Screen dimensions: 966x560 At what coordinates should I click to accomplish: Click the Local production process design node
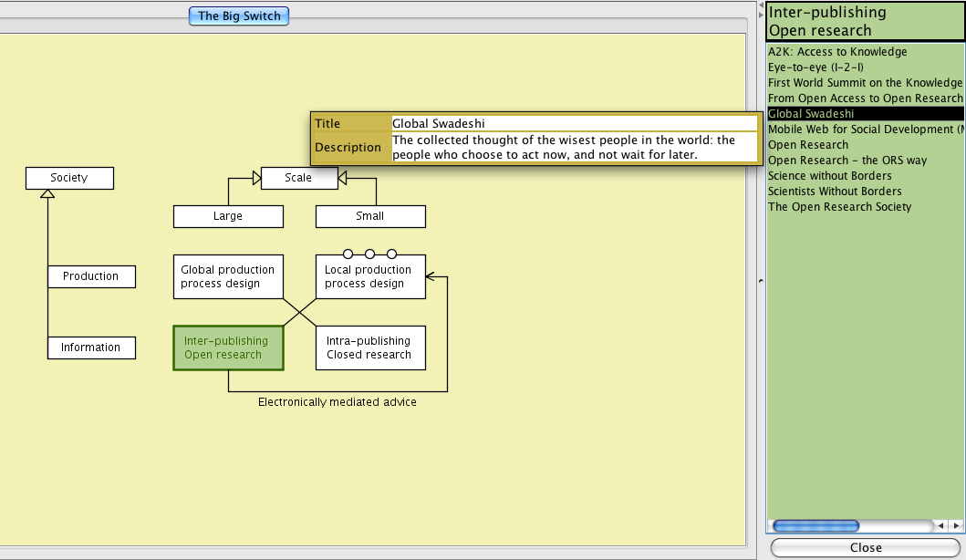369,277
